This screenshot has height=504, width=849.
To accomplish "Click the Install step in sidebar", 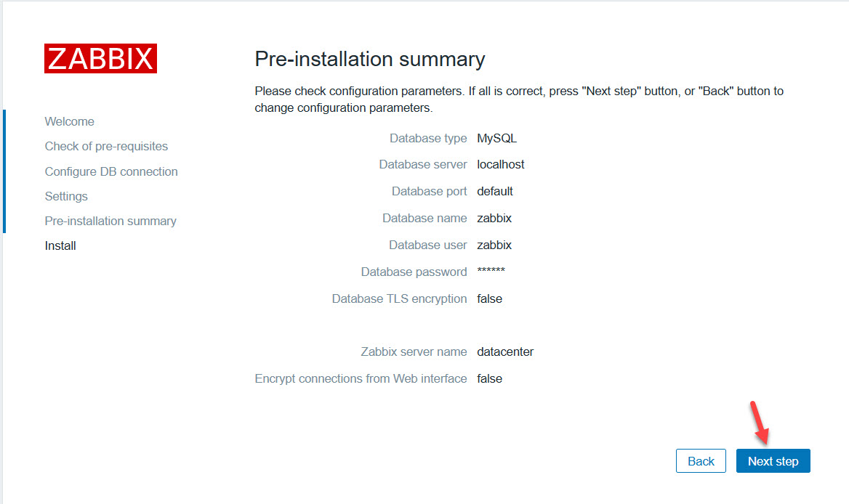I will pyautogui.click(x=60, y=245).
